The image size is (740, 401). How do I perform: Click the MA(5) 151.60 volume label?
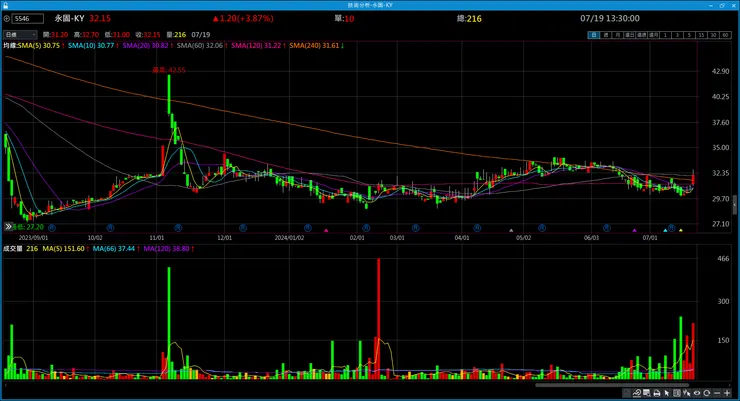pyautogui.click(x=63, y=249)
